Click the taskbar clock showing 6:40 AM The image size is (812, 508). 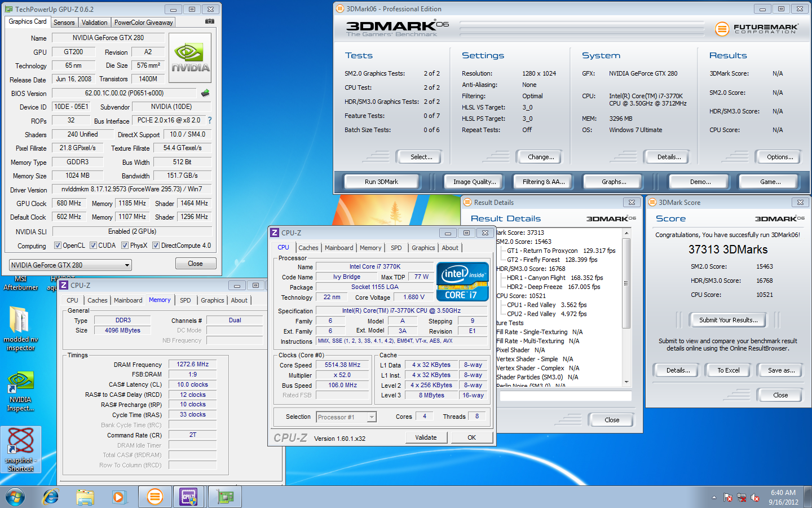coord(783,497)
